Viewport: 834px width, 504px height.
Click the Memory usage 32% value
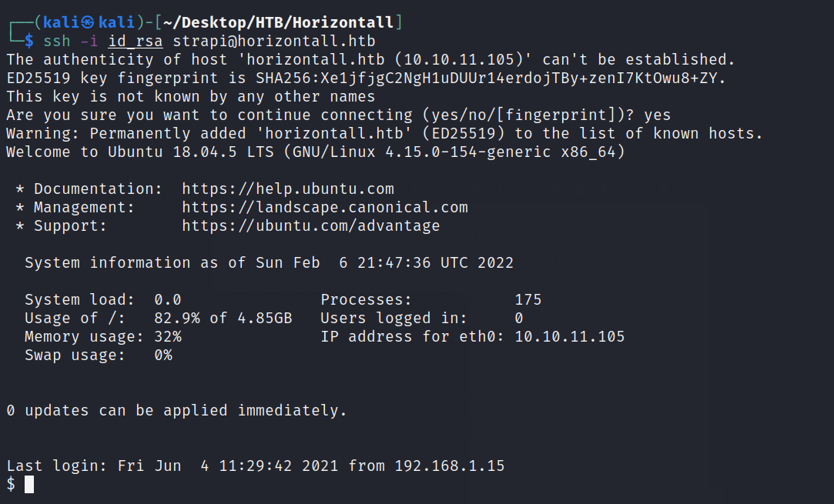[x=167, y=337]
